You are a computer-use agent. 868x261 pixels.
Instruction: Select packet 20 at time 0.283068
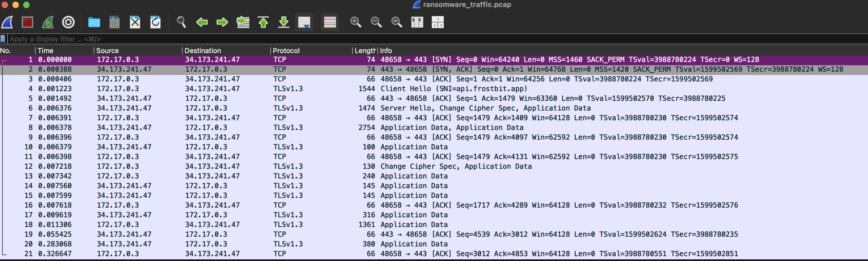click(434, 244)
